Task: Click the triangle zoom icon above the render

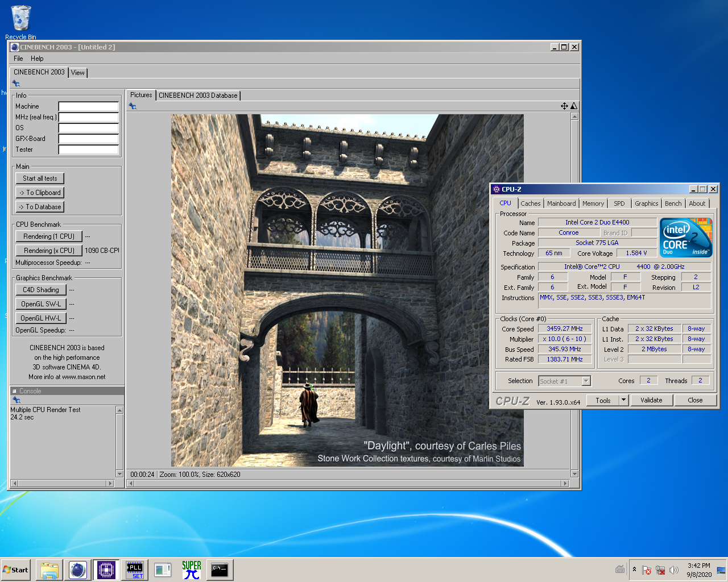Action: click(x=574, y=106)
